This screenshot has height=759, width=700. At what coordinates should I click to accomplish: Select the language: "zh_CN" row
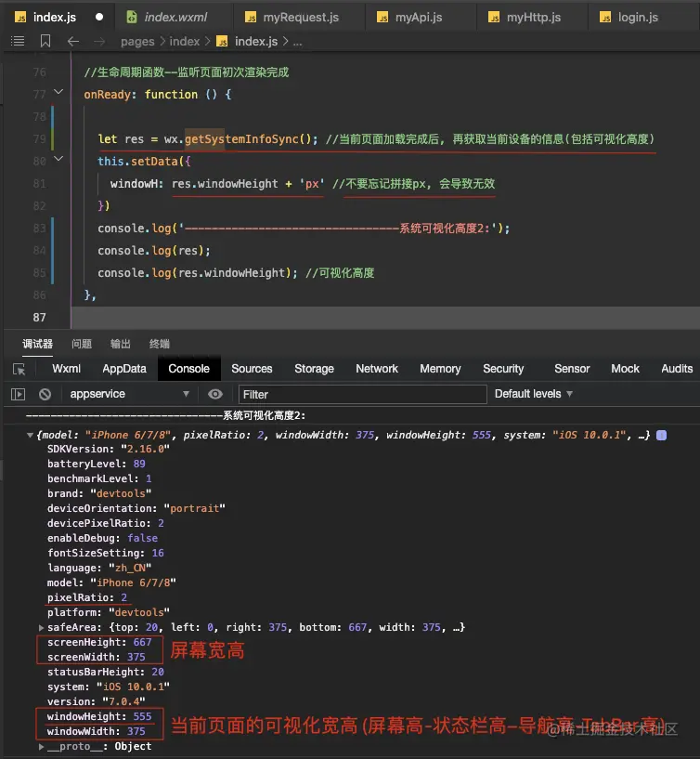pos(99,568)
